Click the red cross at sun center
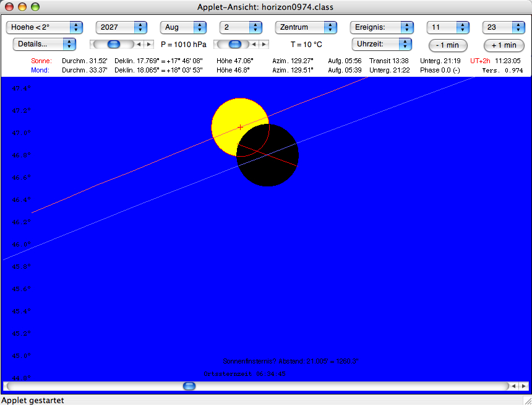 click(240, 128)
